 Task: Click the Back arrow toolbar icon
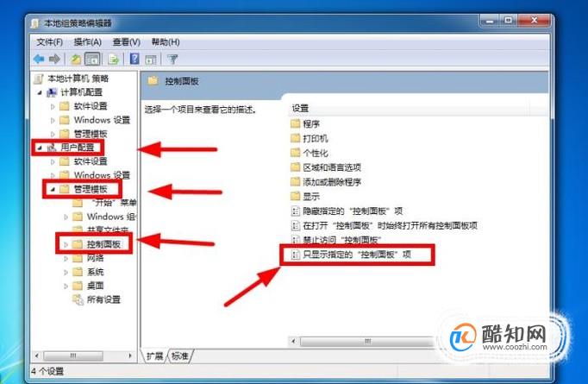39,59
